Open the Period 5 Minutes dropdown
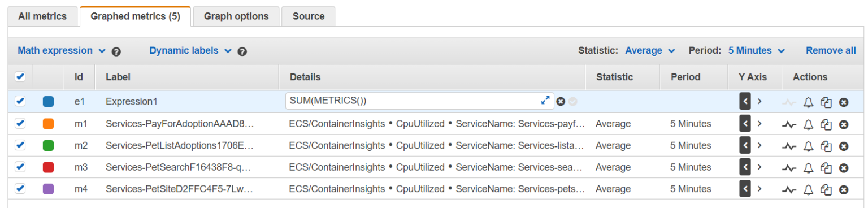 757,50
